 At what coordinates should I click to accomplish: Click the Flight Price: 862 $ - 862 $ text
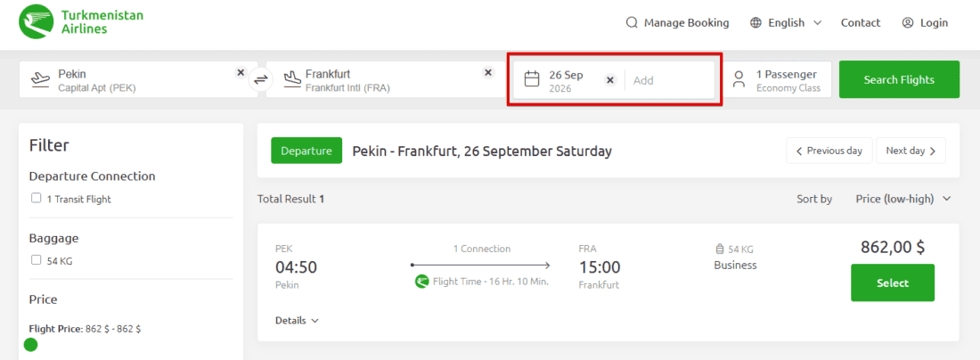pyautogui.click(x=85, y=328)
